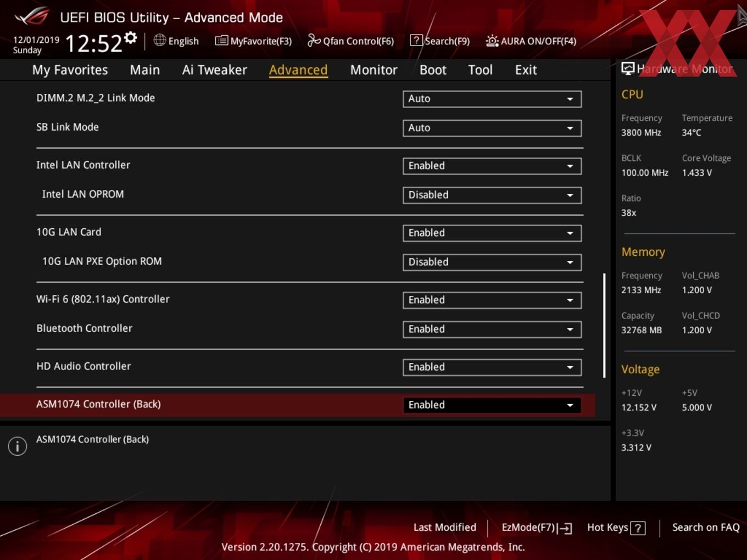
Task: Open the Monitor tab
Action: pyautogui.click(x=374, y=70)
